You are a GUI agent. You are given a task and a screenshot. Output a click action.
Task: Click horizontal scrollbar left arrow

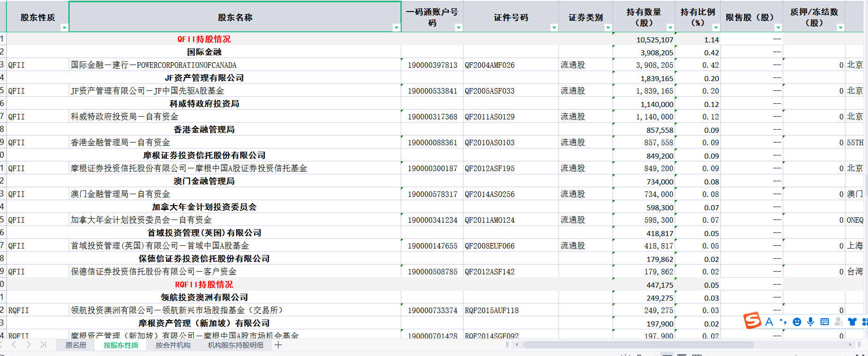[x=517, y=344]
